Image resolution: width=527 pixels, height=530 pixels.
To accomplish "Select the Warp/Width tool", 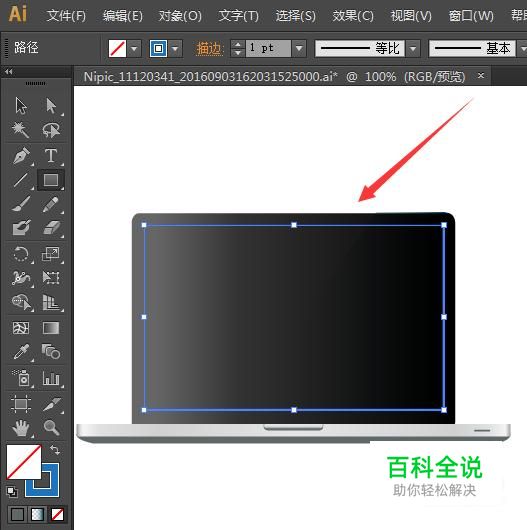I will pos(21,278).
